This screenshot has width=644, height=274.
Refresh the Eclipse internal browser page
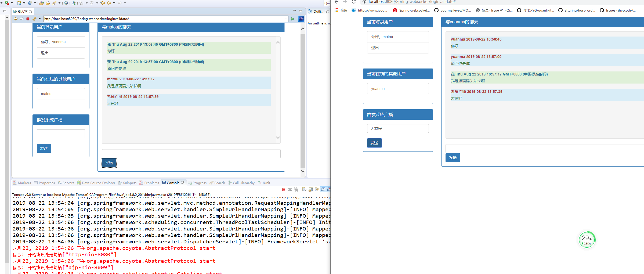34,19
